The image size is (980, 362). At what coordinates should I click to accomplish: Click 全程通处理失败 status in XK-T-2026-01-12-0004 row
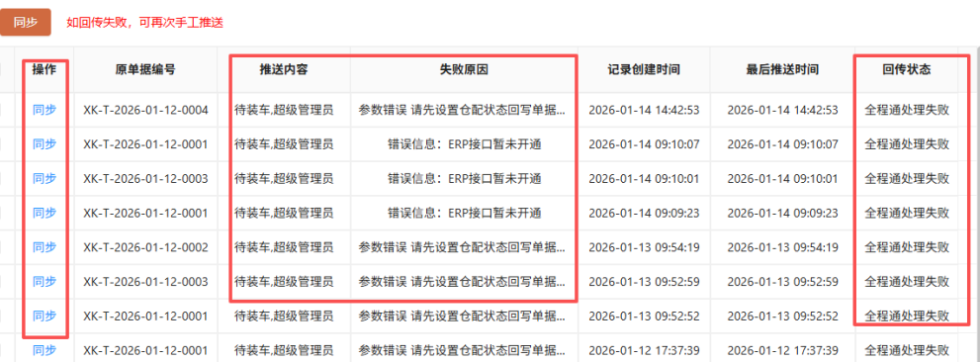tap(907, 111)
